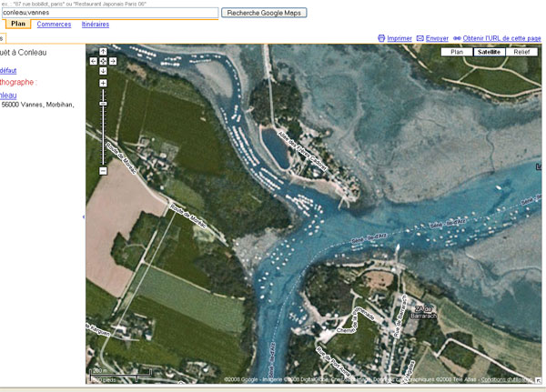Pan the map up with the arrow

tap(103, 52)
